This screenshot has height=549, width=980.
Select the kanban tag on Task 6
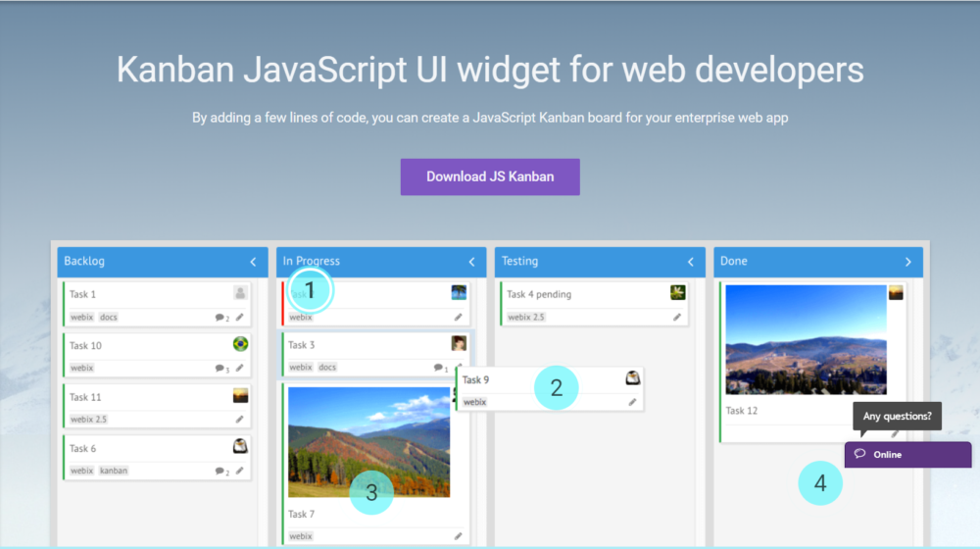[113, 471]
